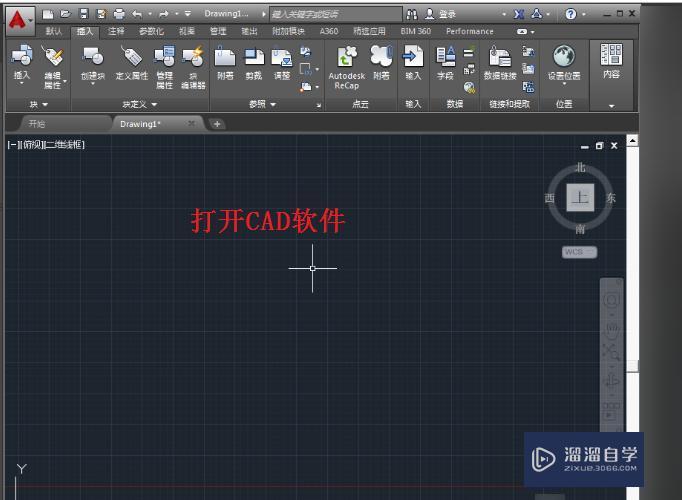This screenshot has width=682, height=500.
Task: Click the extract data icon in 链接和提取 panel
Action: (528, 87)
